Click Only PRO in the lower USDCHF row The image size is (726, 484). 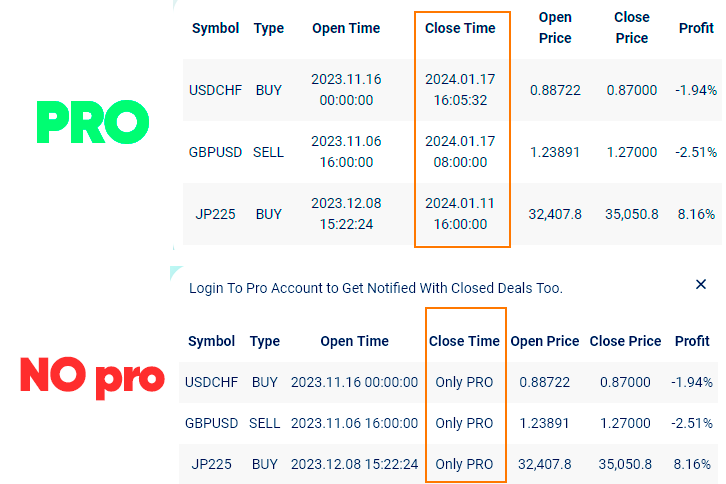tap(464, 382)
